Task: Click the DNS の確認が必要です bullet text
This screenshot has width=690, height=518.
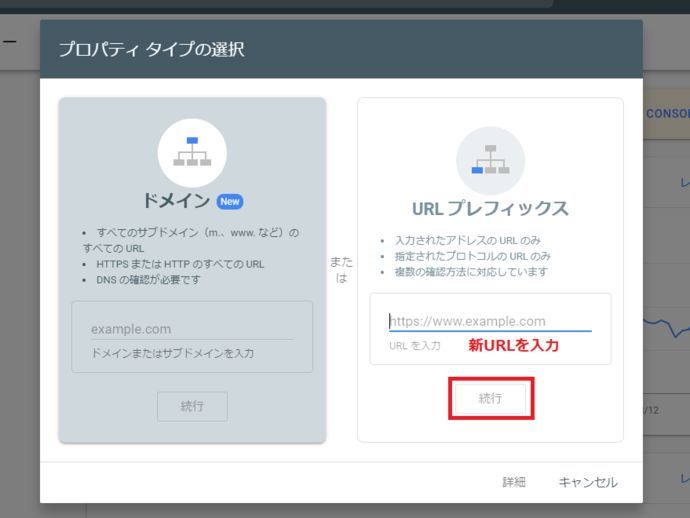Action: (148, 280)
